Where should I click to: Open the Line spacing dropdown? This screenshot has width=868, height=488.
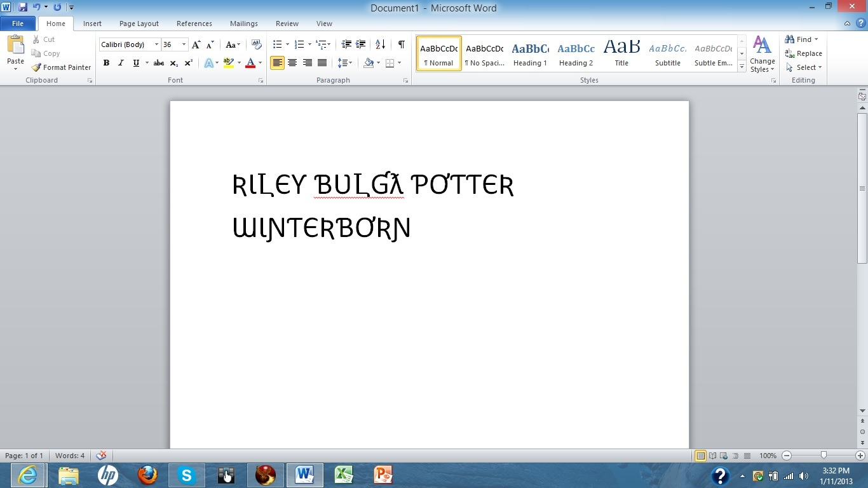point(345,63)
